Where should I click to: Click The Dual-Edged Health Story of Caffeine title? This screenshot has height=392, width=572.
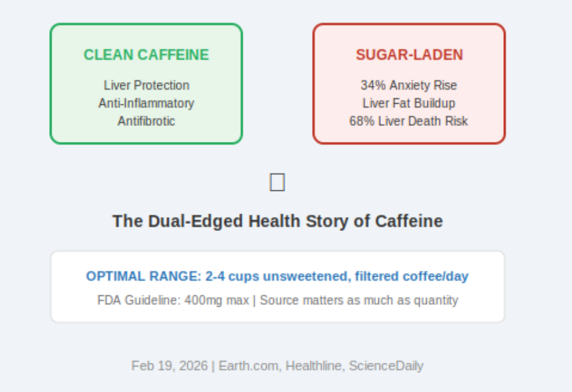277,221
